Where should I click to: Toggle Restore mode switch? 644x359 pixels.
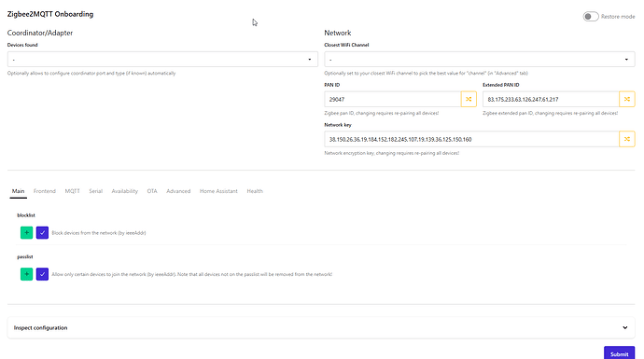pos(591,17)
